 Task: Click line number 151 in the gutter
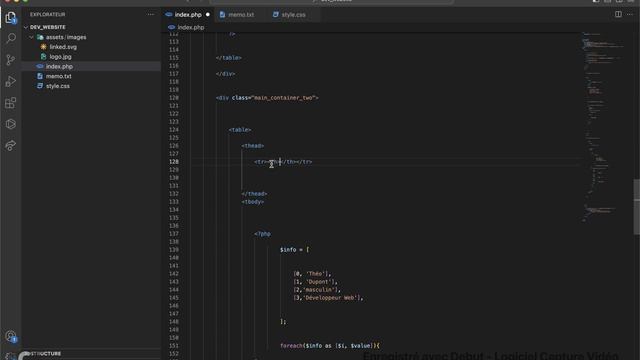174,346
